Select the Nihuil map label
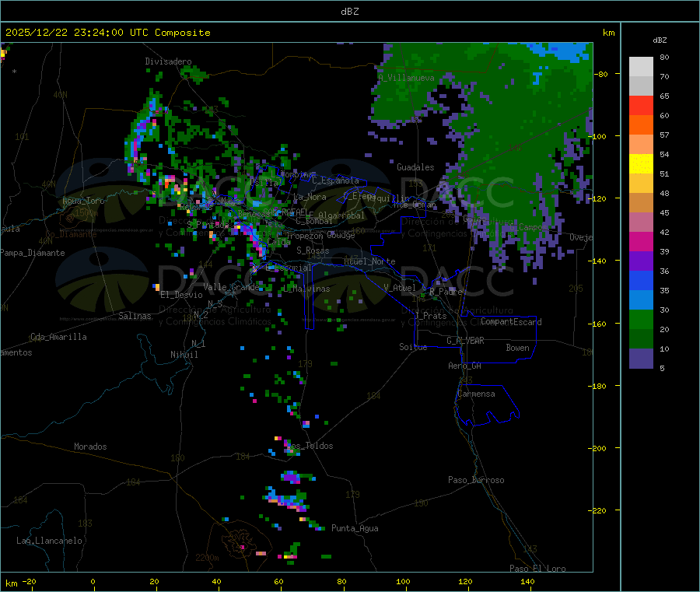This screenshot has height=592, width=700. (184, 355)
